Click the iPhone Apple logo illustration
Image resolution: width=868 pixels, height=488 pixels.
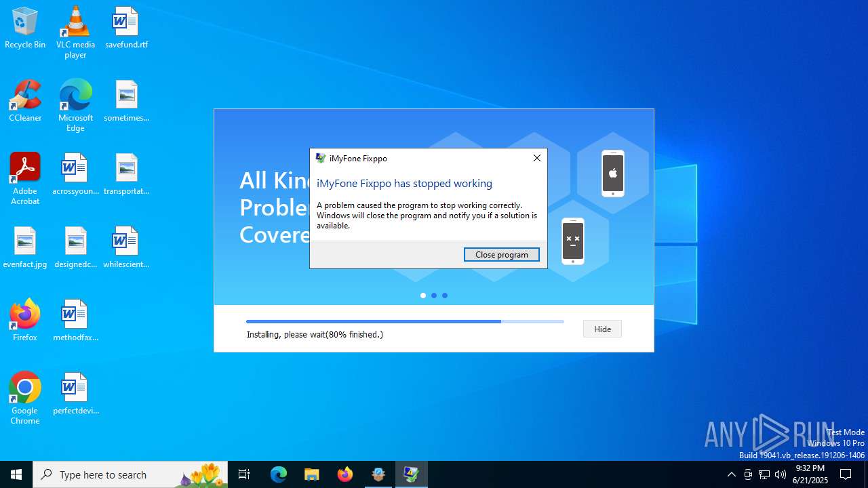click(613, 174)
